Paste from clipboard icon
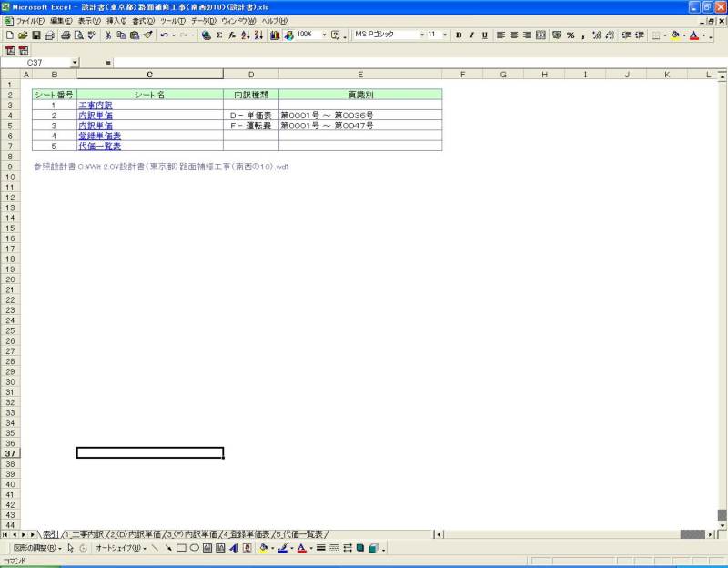This screenshot has height=568, width=728. click(135, 35)
